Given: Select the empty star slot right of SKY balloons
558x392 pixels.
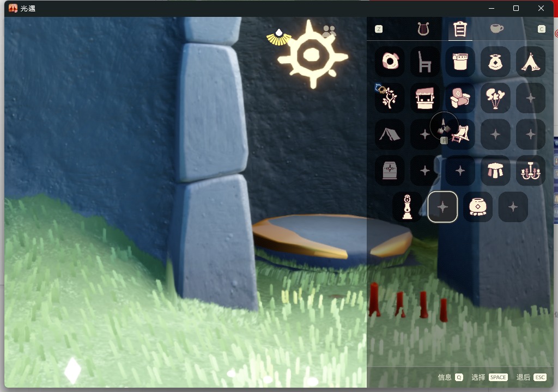Looking at the screenshot, I should (531, 98).
